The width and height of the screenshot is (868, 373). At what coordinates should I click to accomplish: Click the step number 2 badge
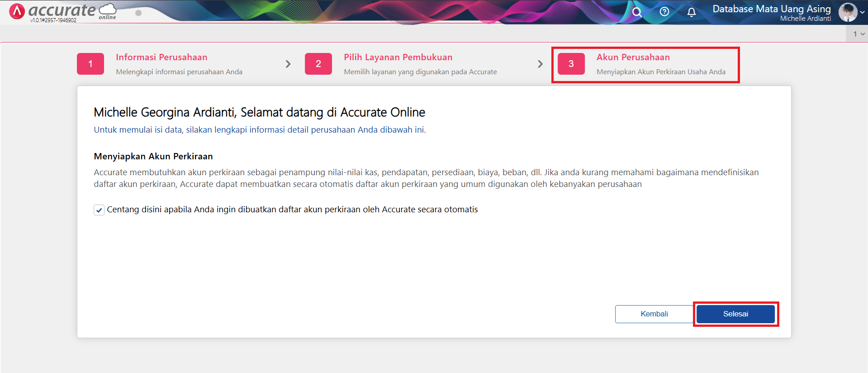[x=318, y=64]
